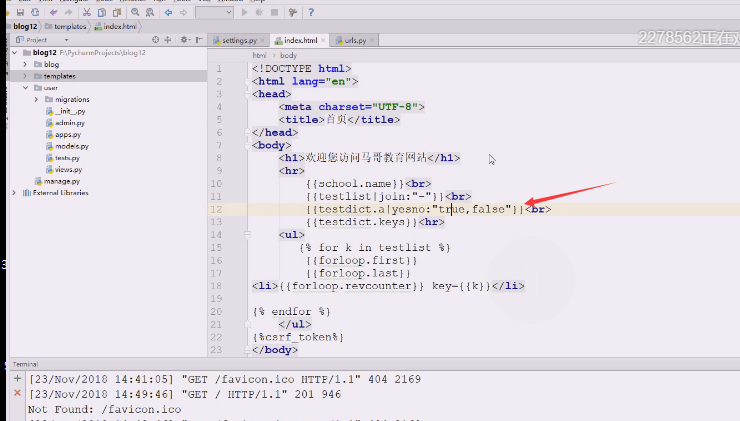Open Settings with the wrench icon
Image resolution: width=740 pixels, height=421 pixels.
pyautogui.click(x=293, y=12)
